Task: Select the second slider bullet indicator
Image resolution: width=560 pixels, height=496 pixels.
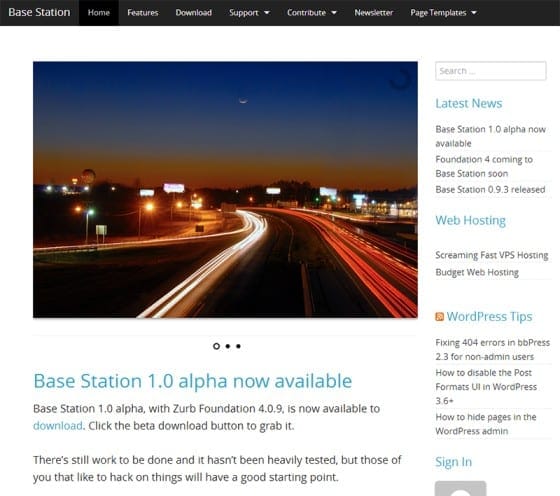Action: 228,346
